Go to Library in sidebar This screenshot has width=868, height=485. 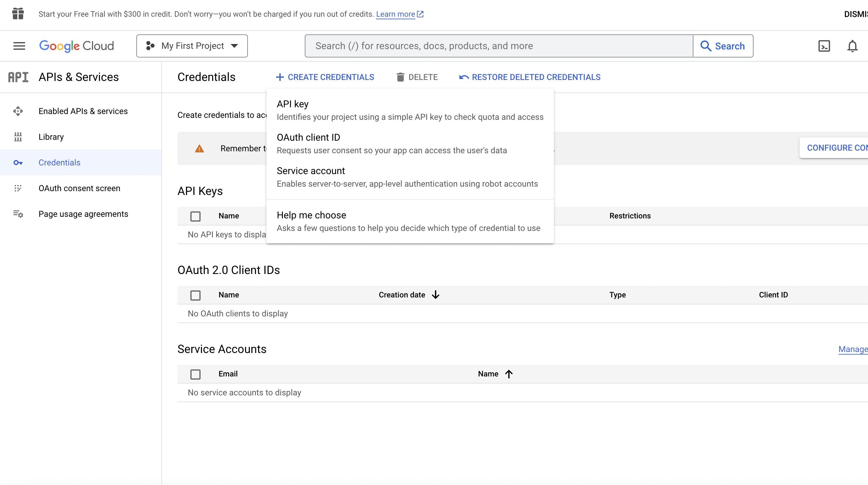point(81,137)
